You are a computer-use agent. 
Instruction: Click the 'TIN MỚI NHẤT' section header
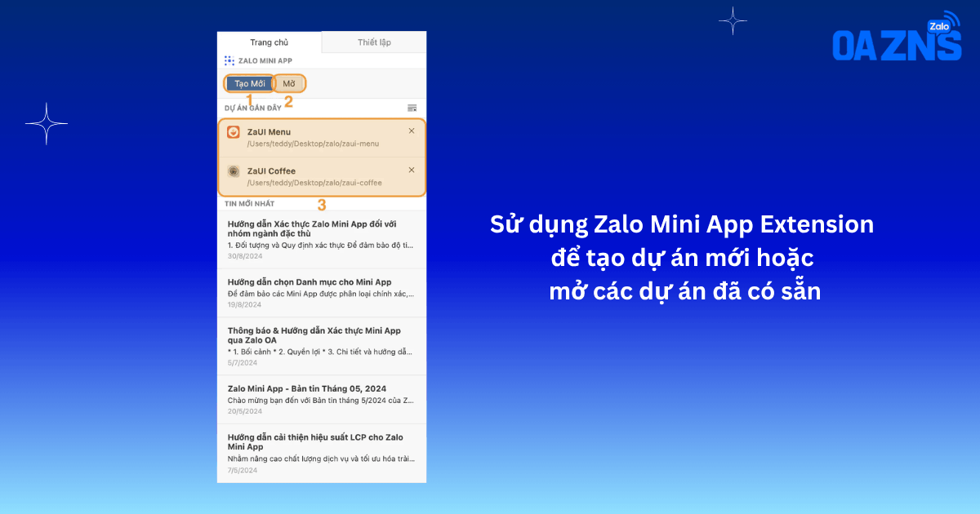[250, 203]
